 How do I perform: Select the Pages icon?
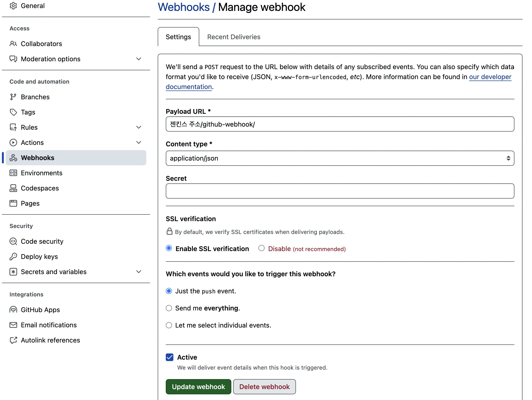[14, 203]
